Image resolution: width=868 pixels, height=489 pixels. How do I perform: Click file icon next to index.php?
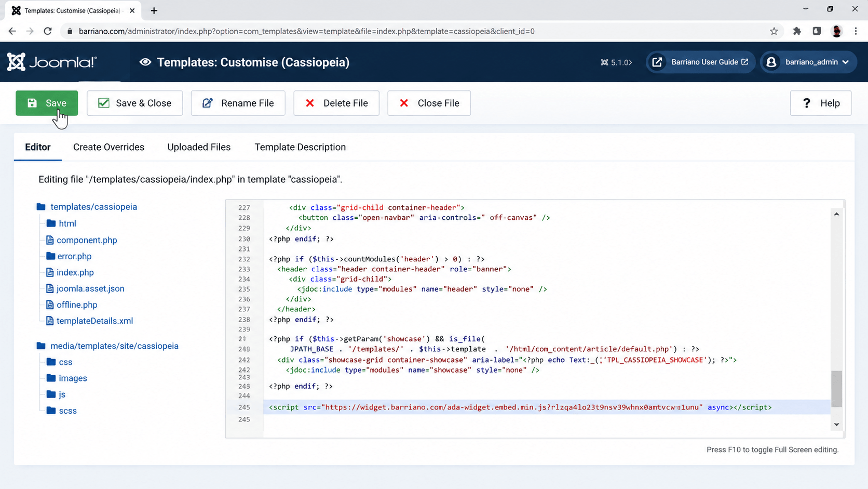[50, 272]
